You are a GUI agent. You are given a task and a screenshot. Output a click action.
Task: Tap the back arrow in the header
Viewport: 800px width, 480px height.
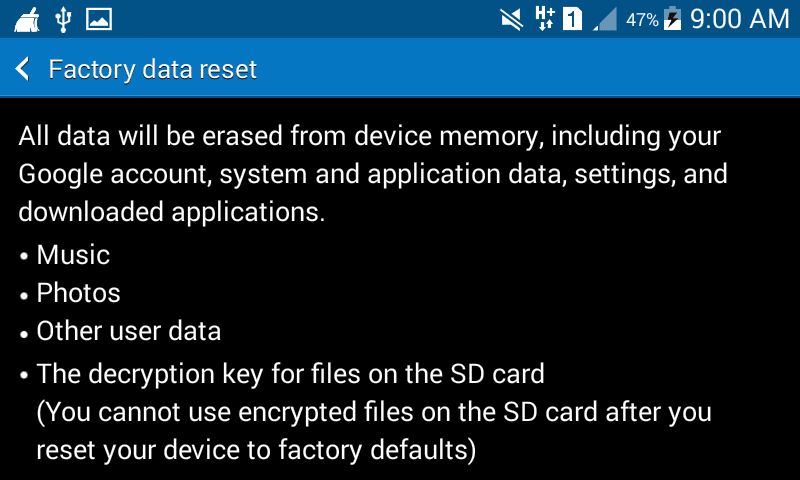pyautogui.click(x=24, y=69)
